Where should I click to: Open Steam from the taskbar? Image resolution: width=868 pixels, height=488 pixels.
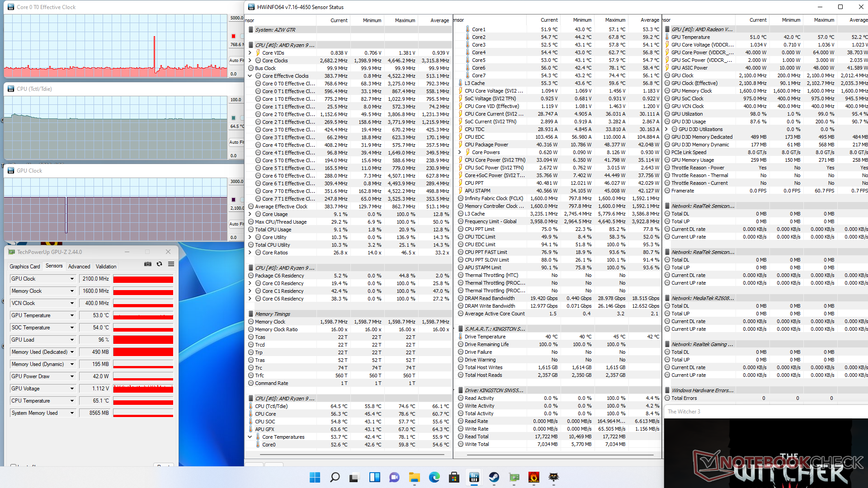[494, 477]
